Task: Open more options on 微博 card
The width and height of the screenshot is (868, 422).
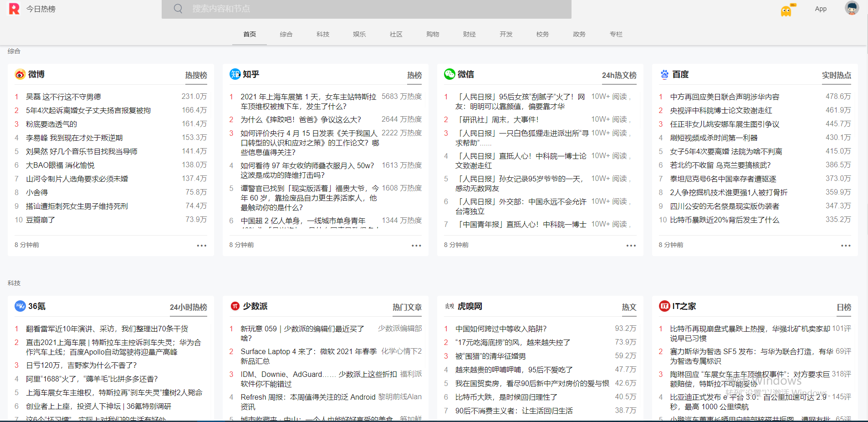Action: (x=202, y=246)
